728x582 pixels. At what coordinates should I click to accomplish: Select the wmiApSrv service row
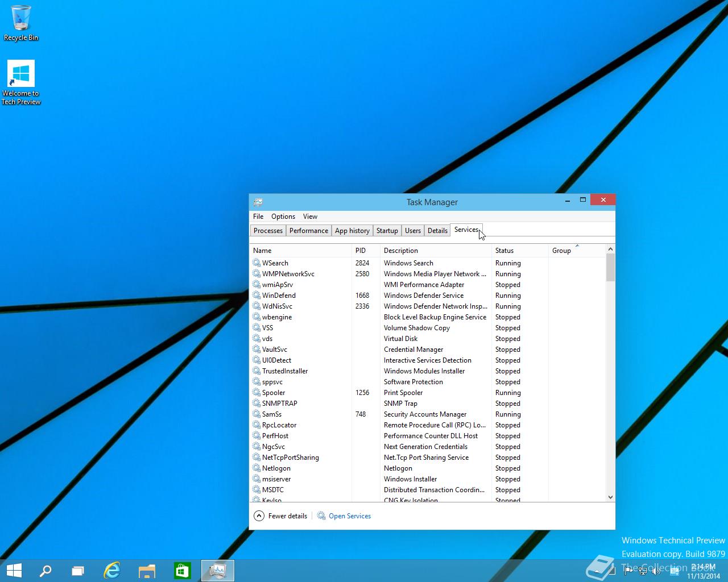tap(428, 284)
